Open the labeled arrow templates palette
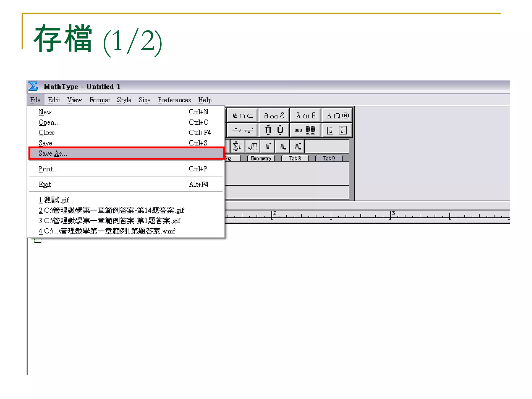 [x=242, y=130]
